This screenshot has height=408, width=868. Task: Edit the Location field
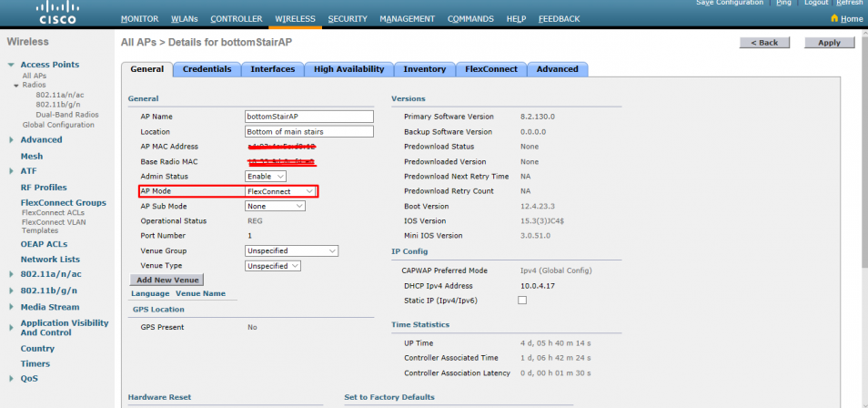[309, 132]
